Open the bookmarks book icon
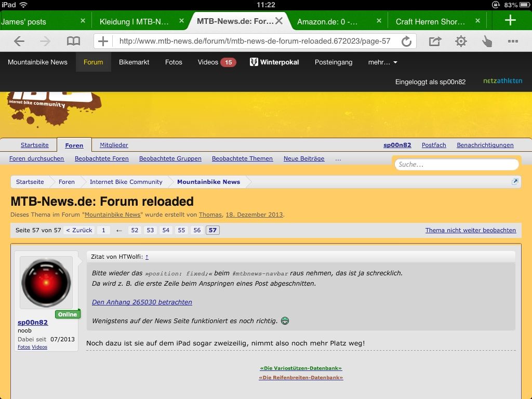 coord(74,42)
